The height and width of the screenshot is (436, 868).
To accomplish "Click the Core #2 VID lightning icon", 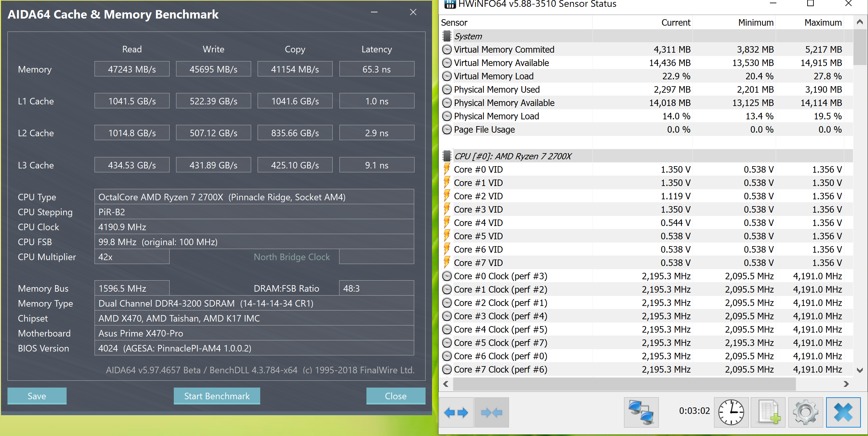I will (x=447, y=196).
